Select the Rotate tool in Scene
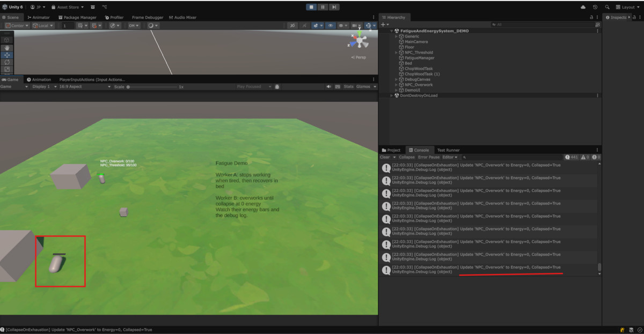This screenshot has width=644, height=334. click(7, 62)
